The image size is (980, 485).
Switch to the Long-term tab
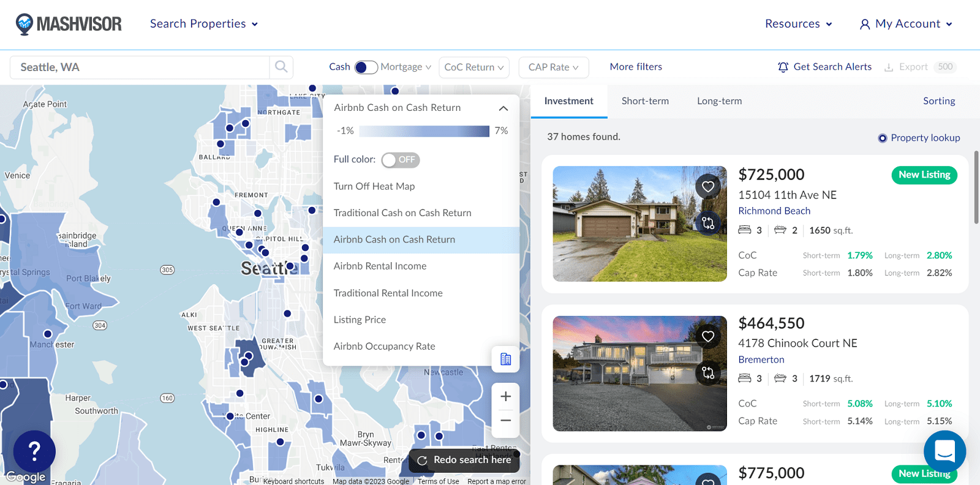click(719, 101)
